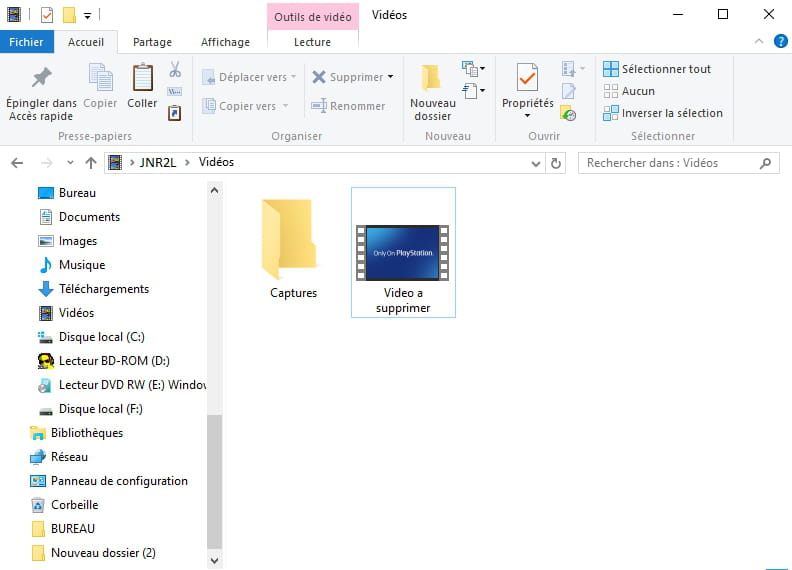Select Lecteur BD-ROM (D:)
This screenshot has height=570, width=792.
tap(104, 361)
